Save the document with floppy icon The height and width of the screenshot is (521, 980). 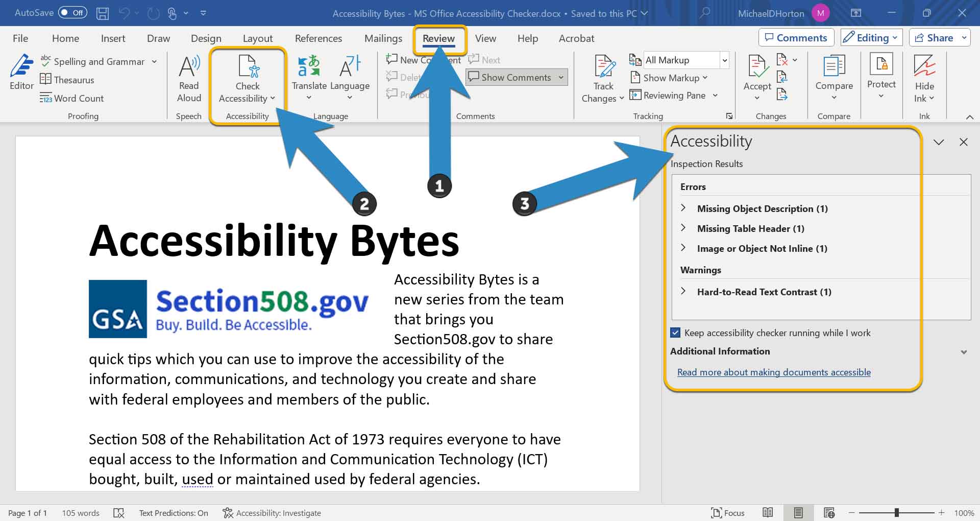point(103,13)
